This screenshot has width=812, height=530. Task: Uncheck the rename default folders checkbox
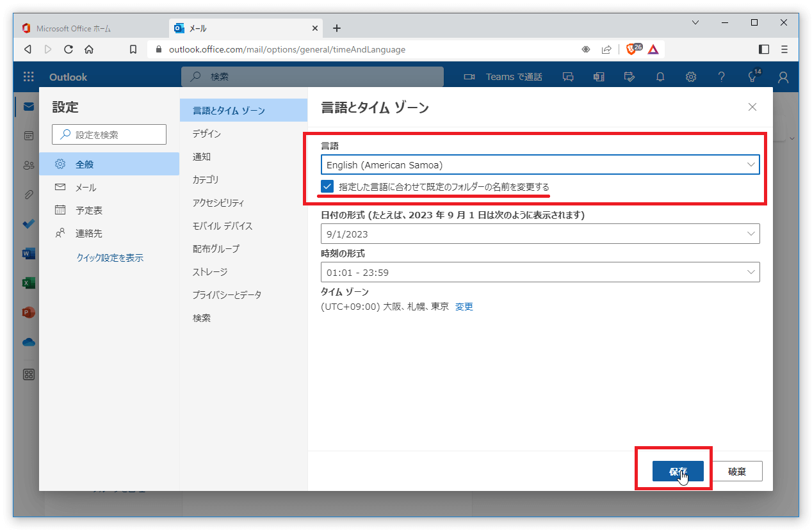tap(328, 187)
